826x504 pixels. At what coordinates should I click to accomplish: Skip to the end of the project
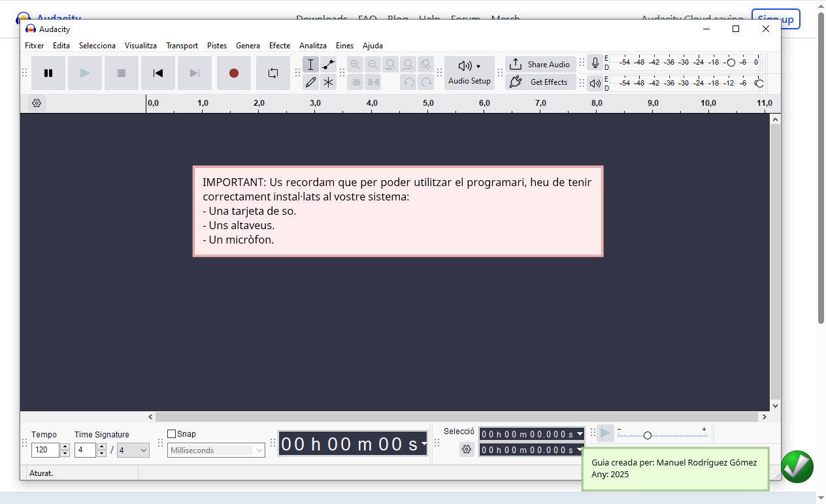tap(195, 73)
